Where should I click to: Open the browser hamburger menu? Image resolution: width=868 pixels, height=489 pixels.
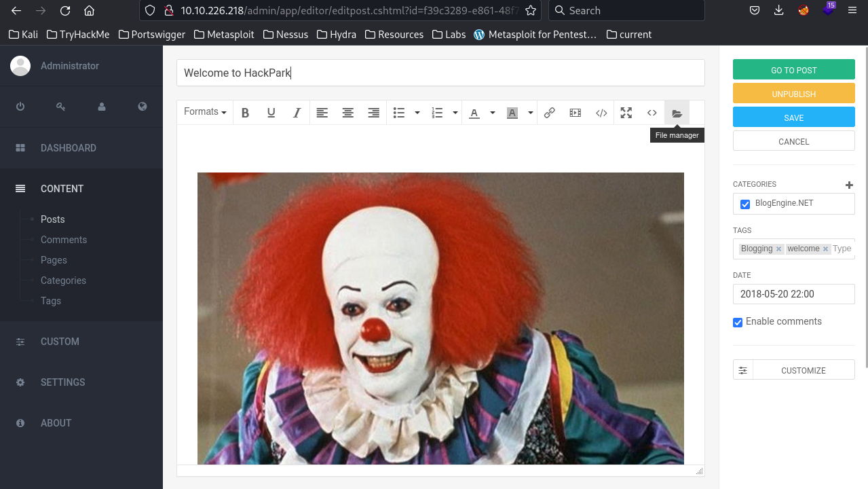[853, 11]
